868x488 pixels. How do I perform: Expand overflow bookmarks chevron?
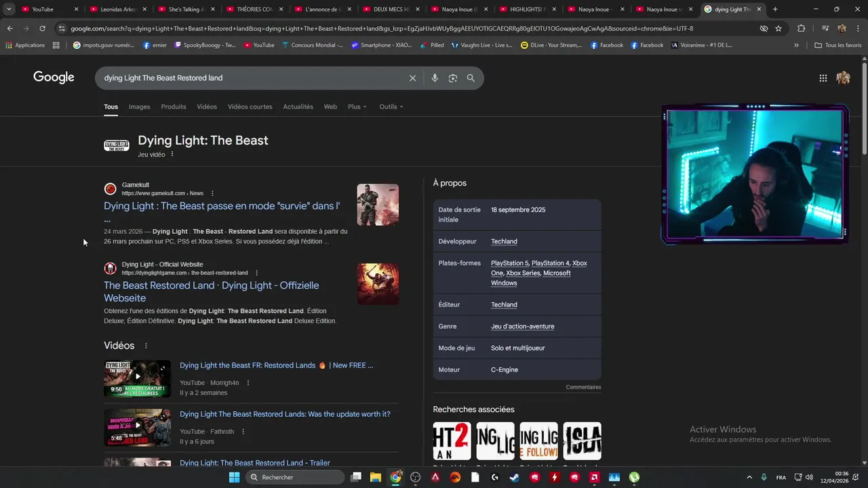[x=796, y=45]
